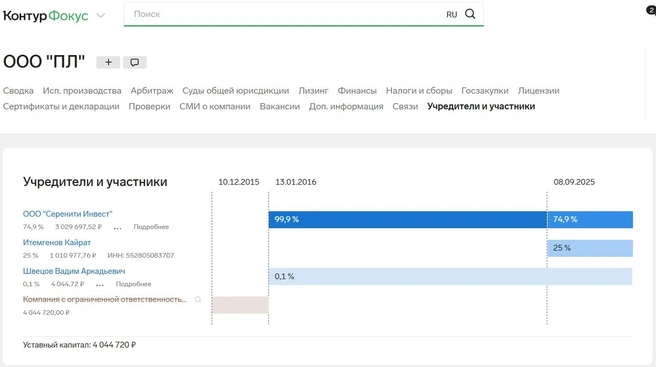Click the Уставный капитал: 4 044 720 ₽ text
656x367 pixels.
[79, 345]
